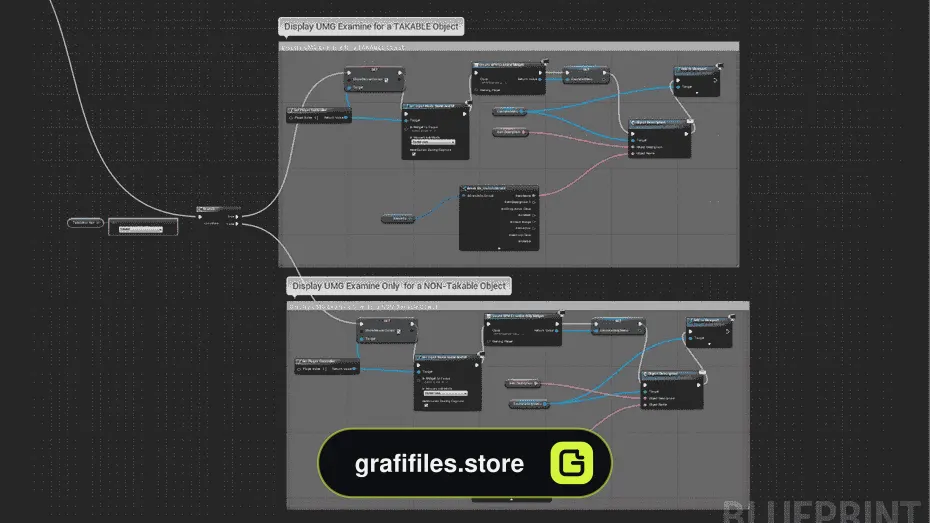
Task: Click Return Value pin on Create Widget node, NON-Takable group
Action: click(557, 330)
